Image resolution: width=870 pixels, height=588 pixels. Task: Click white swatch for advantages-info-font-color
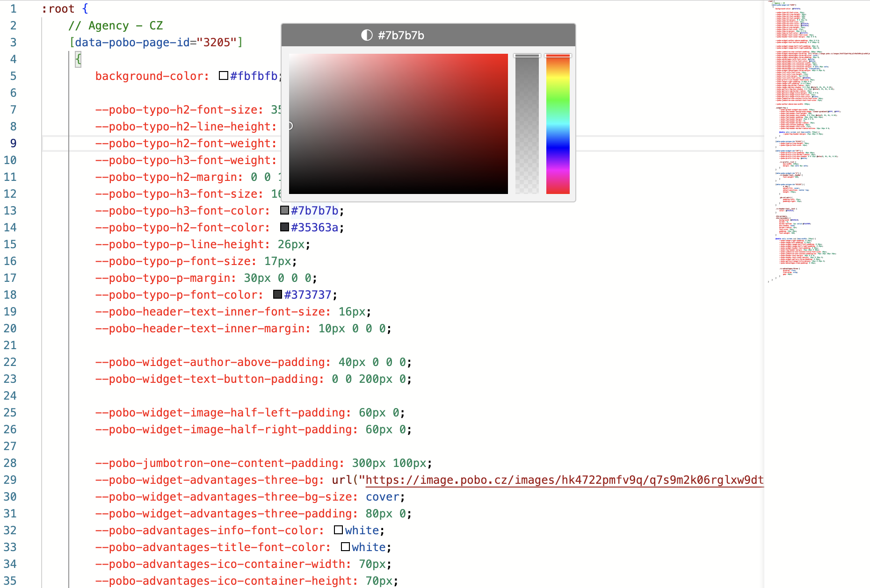(x=339, y=530)
